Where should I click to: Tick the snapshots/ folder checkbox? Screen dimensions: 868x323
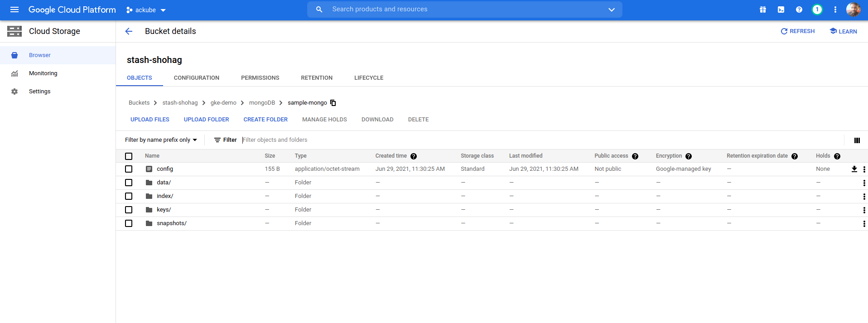tap(129, 223)
